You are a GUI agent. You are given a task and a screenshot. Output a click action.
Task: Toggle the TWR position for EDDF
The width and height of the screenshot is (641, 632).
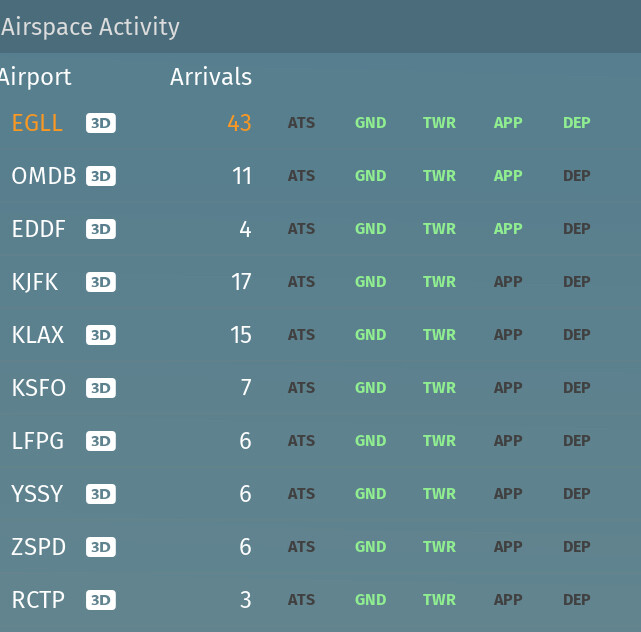click(x=439, y=229)
